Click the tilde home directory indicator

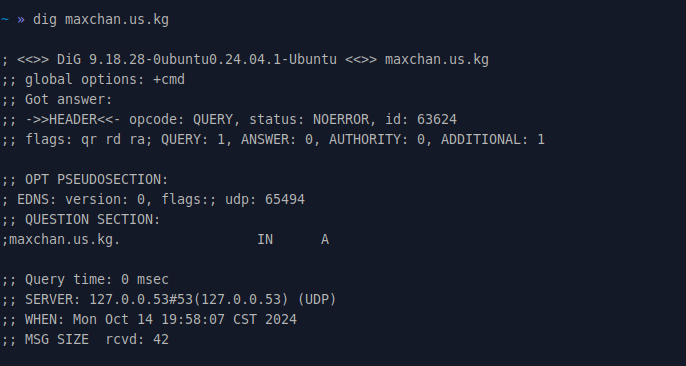[4, 20]
